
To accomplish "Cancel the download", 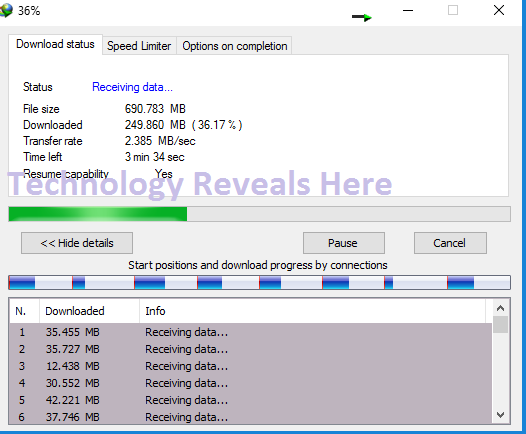I will (x=450, y=243).
